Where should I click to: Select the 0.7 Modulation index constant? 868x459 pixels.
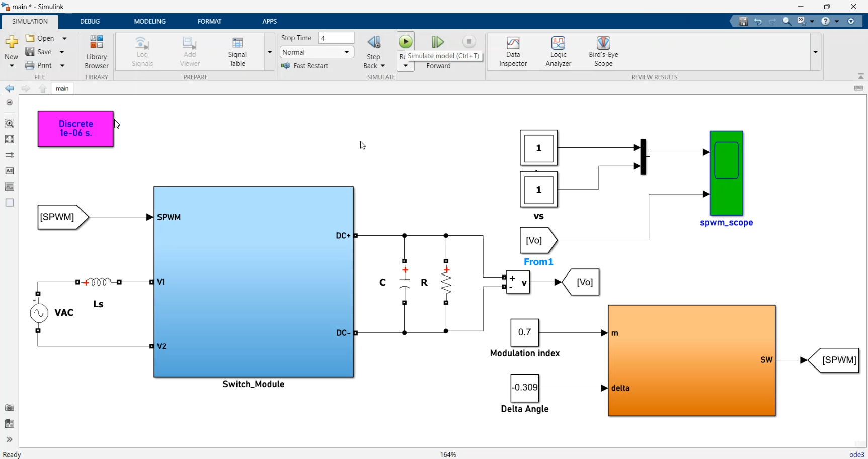coord(525,332)
